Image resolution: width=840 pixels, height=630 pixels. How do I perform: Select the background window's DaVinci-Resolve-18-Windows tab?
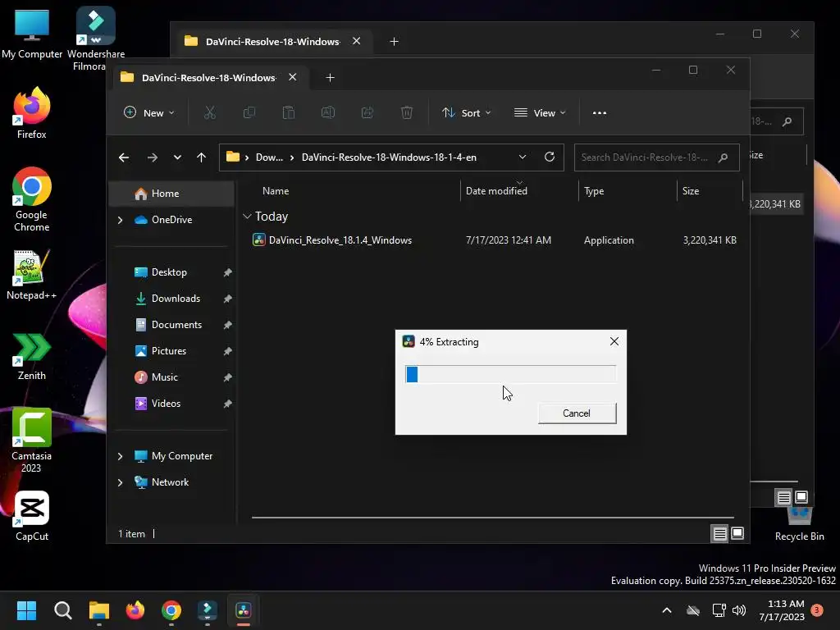pos(272,41)
